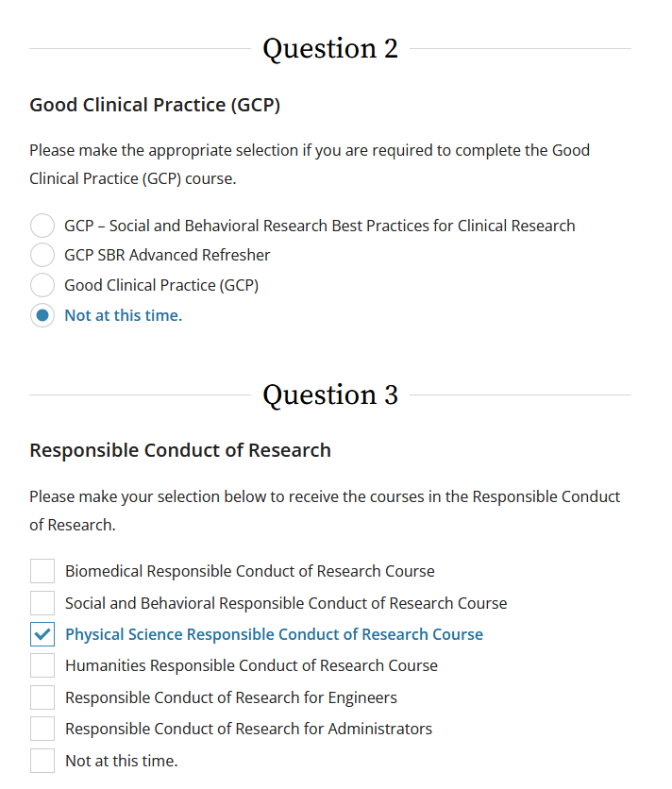Click the 'GCP SBR Advanced Refresher' label text
This screenshot has width=672, height=789.
click(x=166, y=255)
